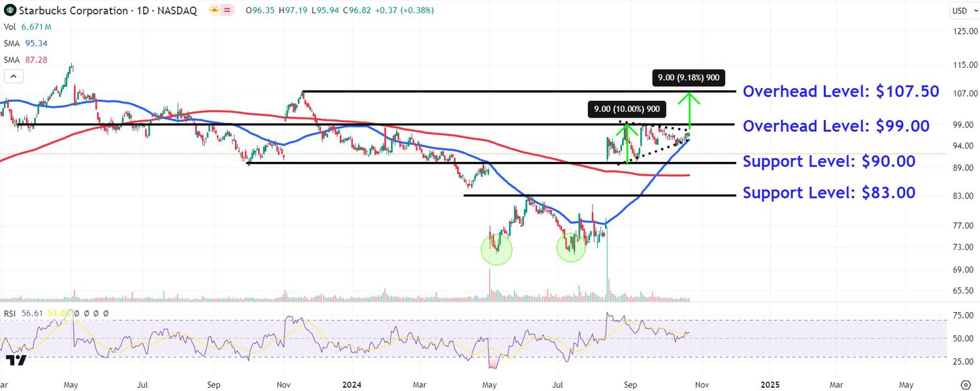The image size is (980, 391).
Task: Collapse the indicator legend with chevron
Action: (x=13, y=76)
